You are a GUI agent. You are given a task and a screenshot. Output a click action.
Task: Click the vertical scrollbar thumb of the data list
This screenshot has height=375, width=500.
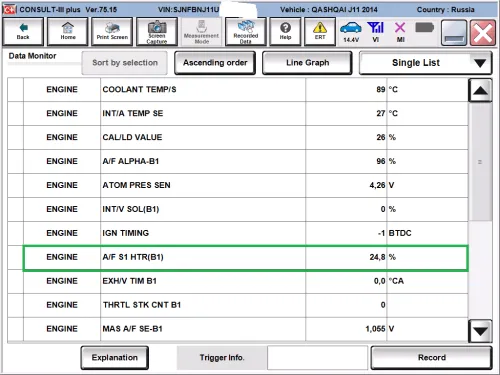[480, 162]
